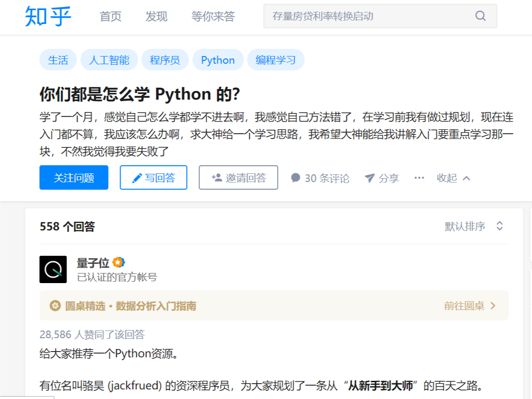Image resolution: width=532 pixels, height=399 pixels.
Task: Open the 等你来答 nav tab
Action: tap(213, 16)
